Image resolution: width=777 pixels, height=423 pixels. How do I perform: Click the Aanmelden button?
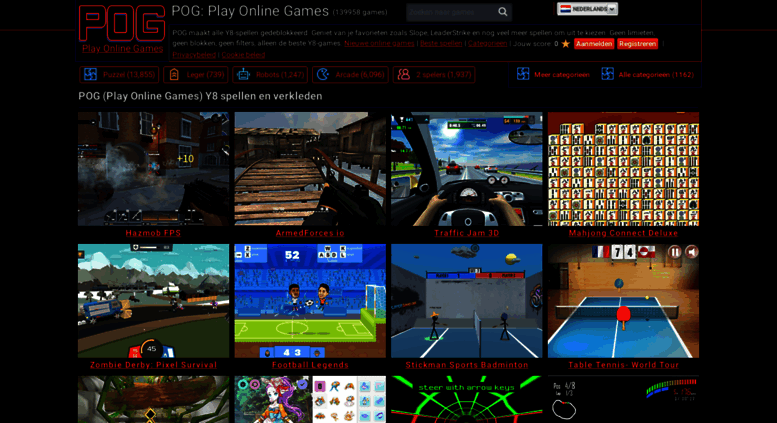coord(594,44)
